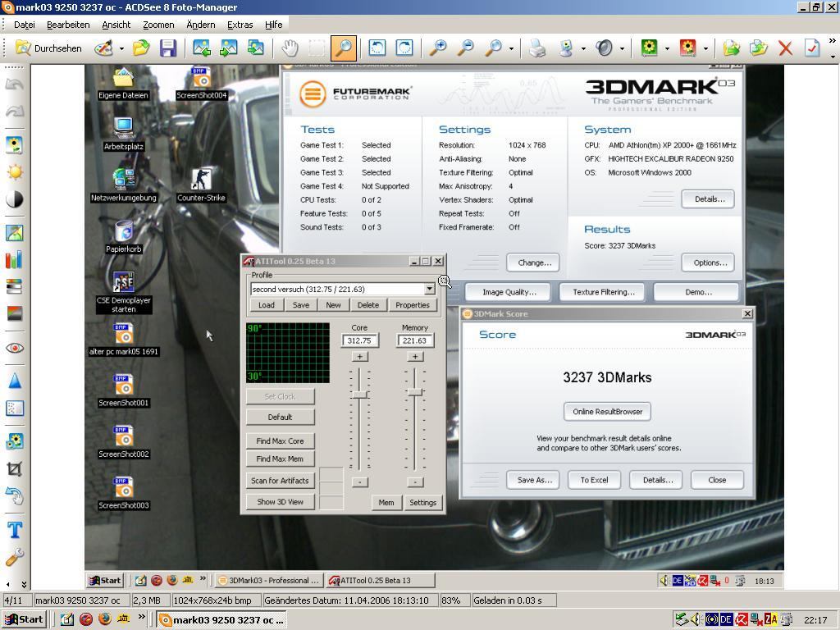This screenshot has width=840, height=630.
Task: Open the Ändern menu
Action: point(201,25)
